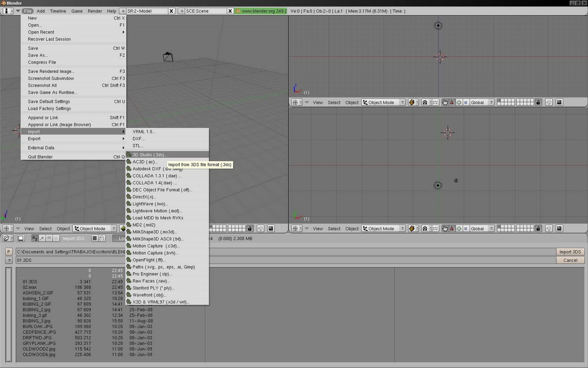The height and width of the screenshot is (368, 588).
Task: Open the Global orientation dropdown in the top-right viewport
Action: click(x=482, y=103)
